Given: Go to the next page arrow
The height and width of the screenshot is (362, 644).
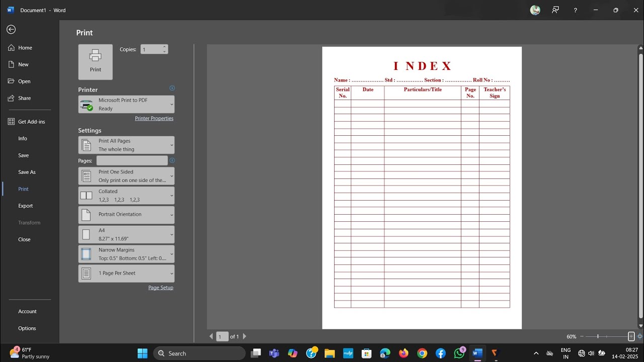Looking at the screenshot, I should [x=245, y=336].
